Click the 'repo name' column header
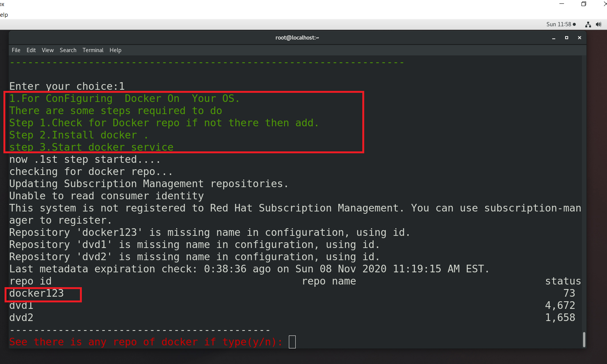607x364 pixels. tap(329, 281)
